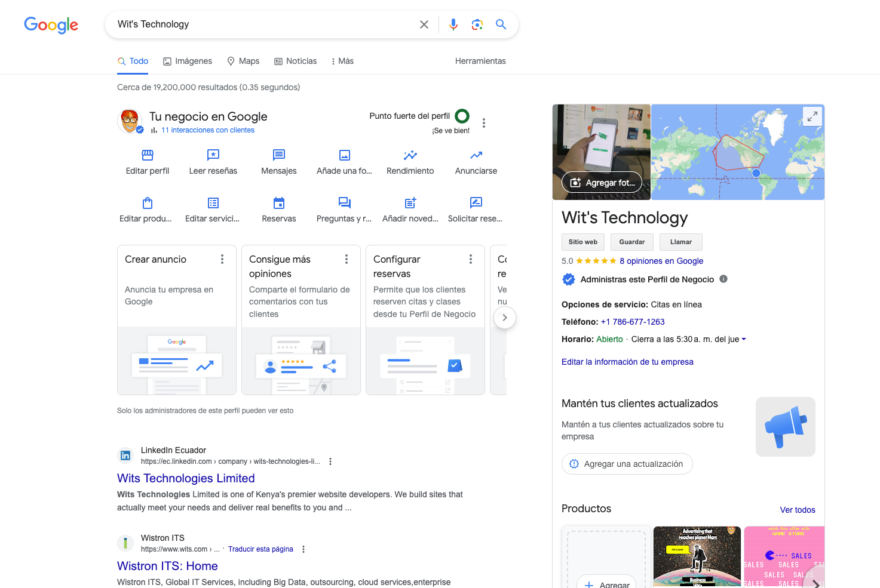The image size is (880, 588).
Task: Open Reservas with the calendar icon
Action: [x=278, y=202]
